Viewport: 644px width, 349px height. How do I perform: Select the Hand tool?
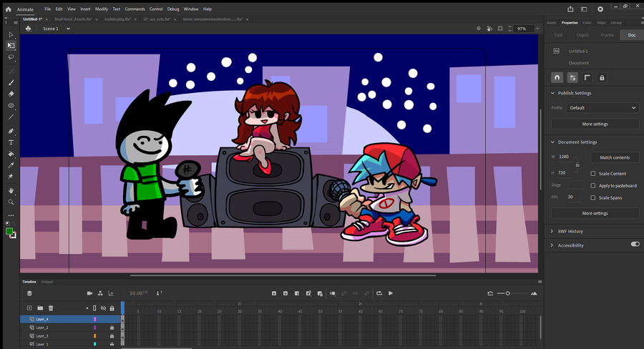point(11,190)
